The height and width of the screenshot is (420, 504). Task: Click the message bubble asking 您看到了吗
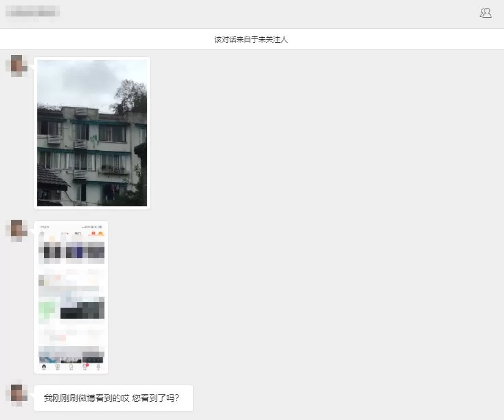point(114,397)
